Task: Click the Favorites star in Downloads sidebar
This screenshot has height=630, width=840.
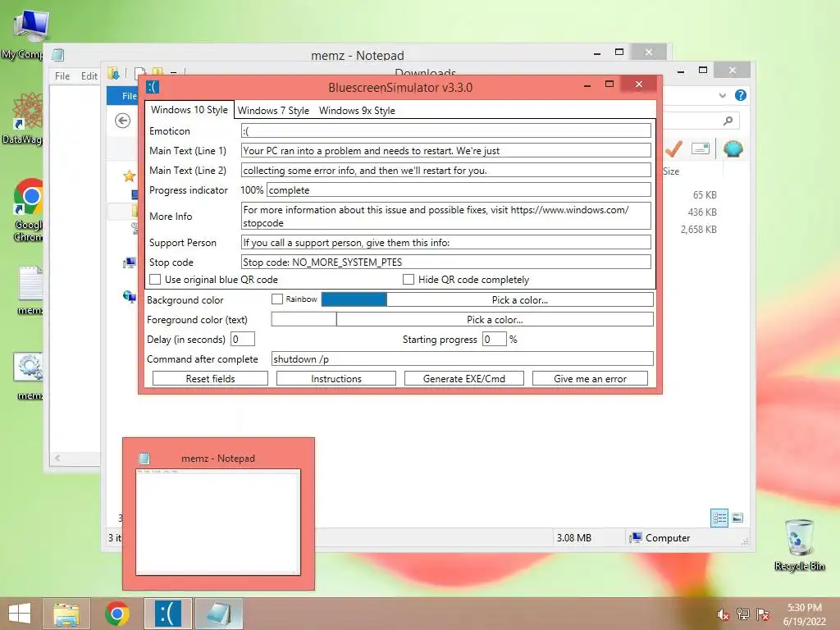Action: [129, 176]
